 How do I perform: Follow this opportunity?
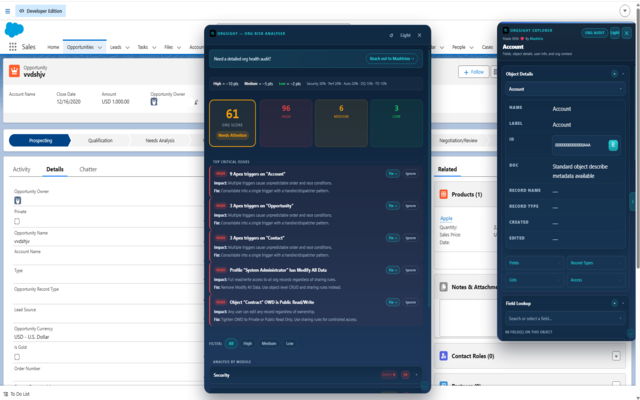(473, 72)
